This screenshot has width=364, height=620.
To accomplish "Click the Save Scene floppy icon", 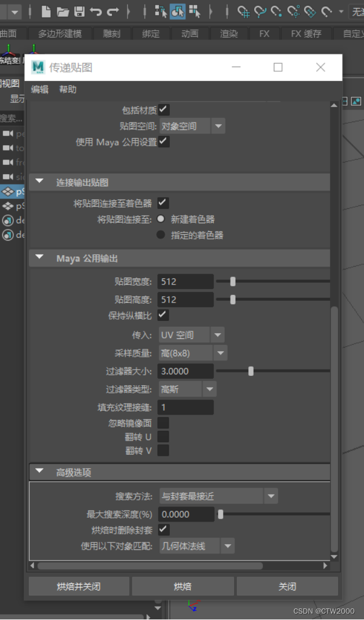I will 79,12.
